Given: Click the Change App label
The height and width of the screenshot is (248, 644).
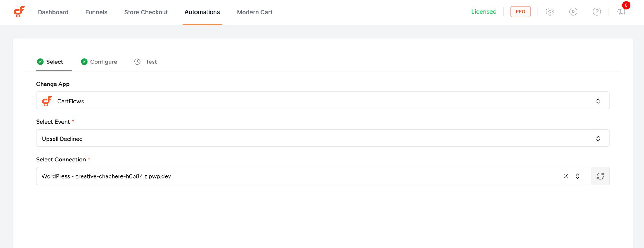Looking at the screenshot, I should [x=53, y=84].
